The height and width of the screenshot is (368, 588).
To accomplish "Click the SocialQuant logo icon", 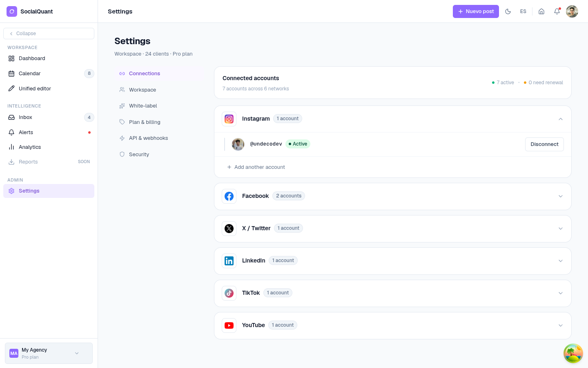I will click(x=12, y=11).
